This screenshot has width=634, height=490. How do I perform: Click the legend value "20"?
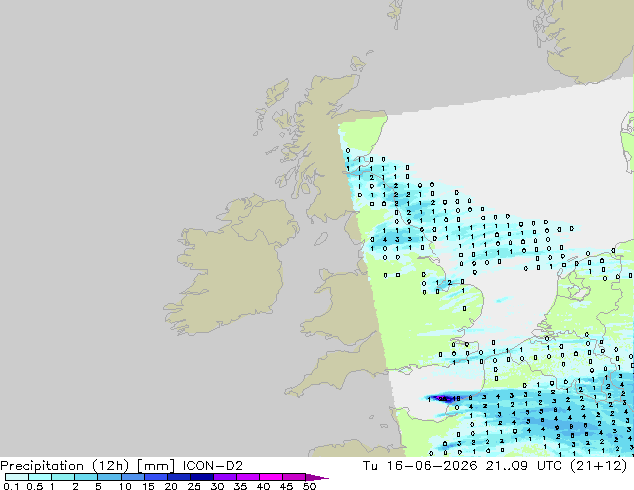(171, 486)
